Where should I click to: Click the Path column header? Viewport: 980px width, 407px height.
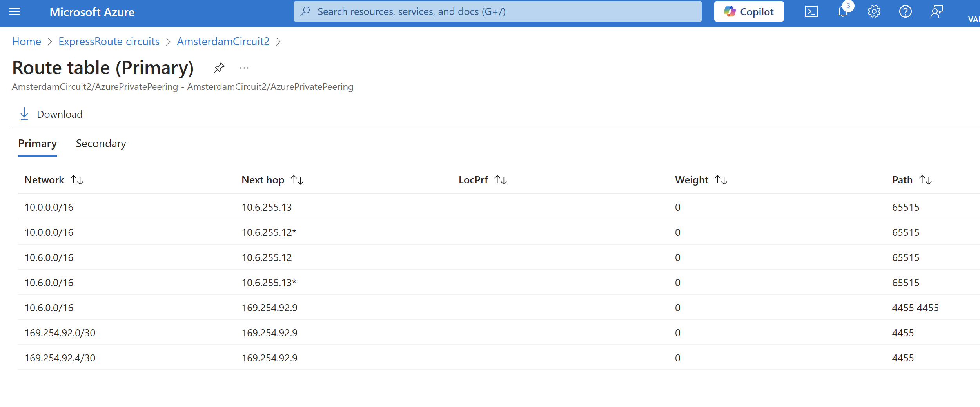pos(902,180)
